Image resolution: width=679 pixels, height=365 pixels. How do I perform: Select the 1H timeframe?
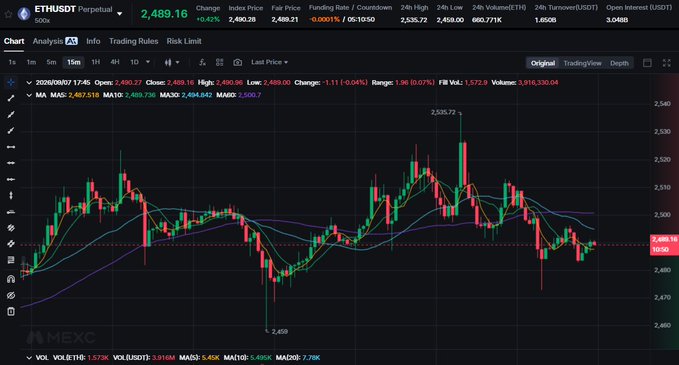click(96, 62)
